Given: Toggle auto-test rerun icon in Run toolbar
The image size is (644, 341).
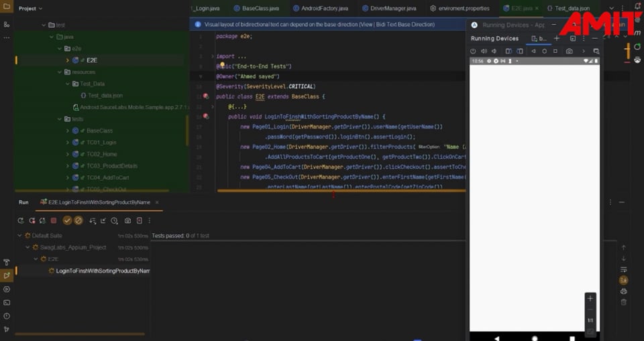Looking at the screenshot, I should (42, 221).
